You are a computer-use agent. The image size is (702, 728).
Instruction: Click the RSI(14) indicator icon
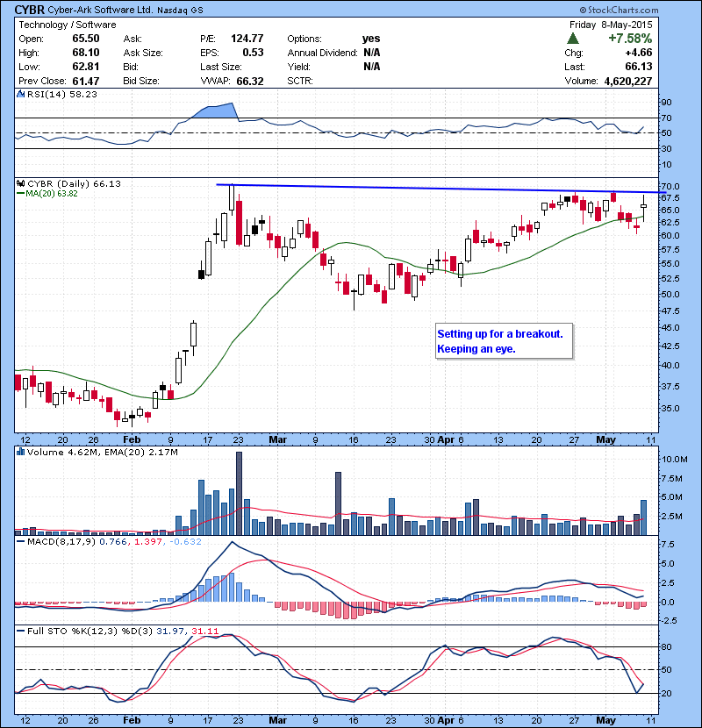pos(20,94)
